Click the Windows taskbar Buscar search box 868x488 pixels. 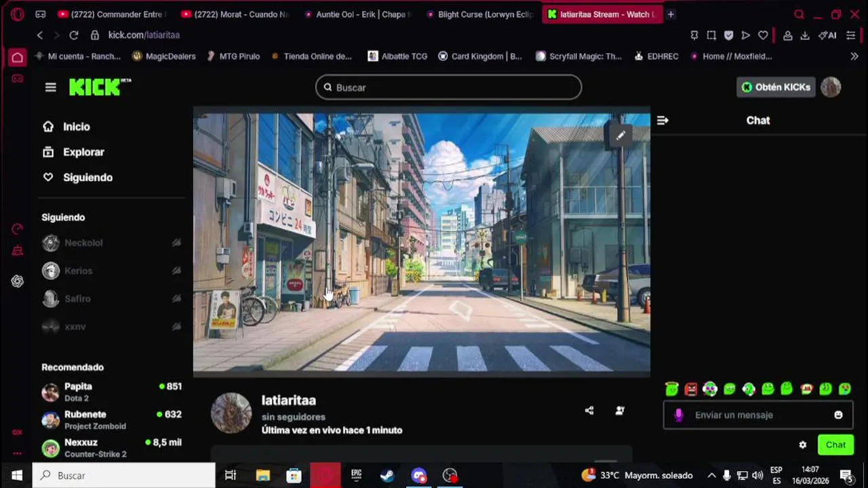coord(124,475)
